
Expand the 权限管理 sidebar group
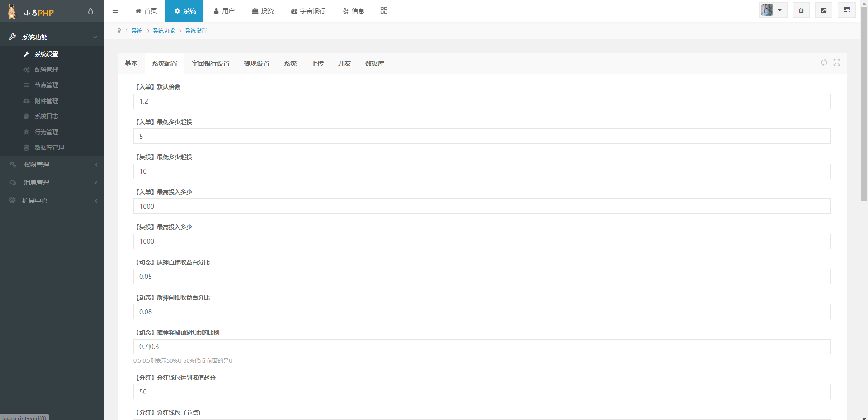(x=52, y=165)
